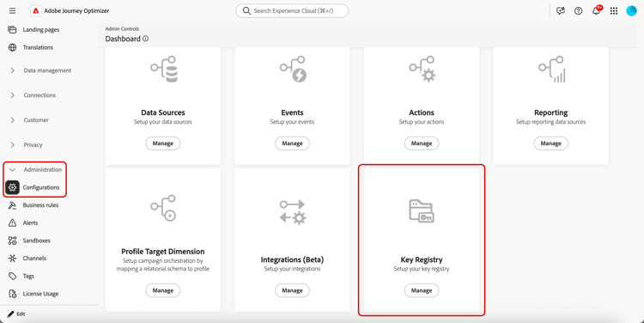Click the Alerts triangle icon
Image resolution: width=644 pixels, height=323 pixels.
12,222
